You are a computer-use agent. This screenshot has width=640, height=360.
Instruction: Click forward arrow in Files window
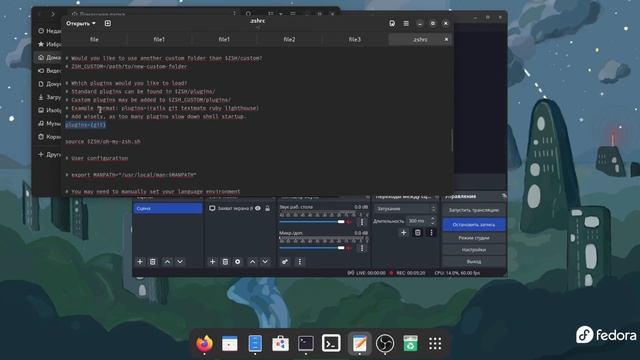click(53, 14)
